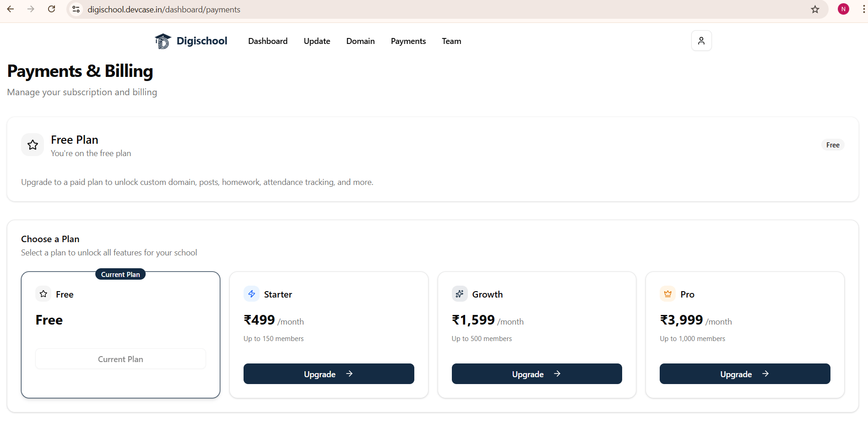Open the browser profile avatar icon
Image resolution: width=868 pixels, height=428 pixels.
(x=844, y=9)
